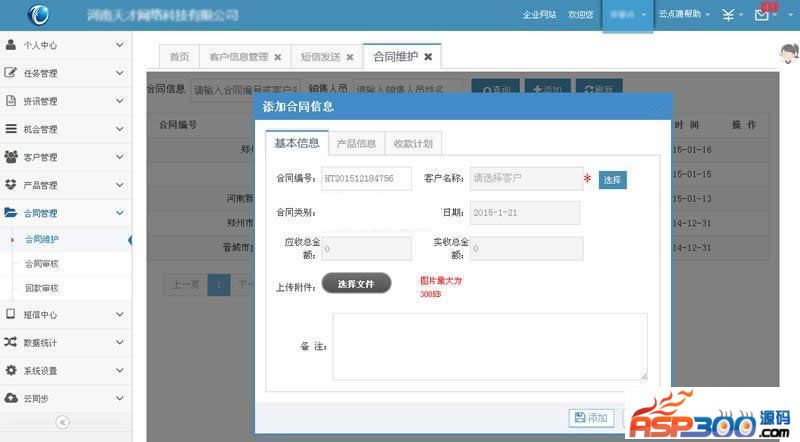
Task: Select the 基本信息 dialog tab
Action: tap(297, 143)
